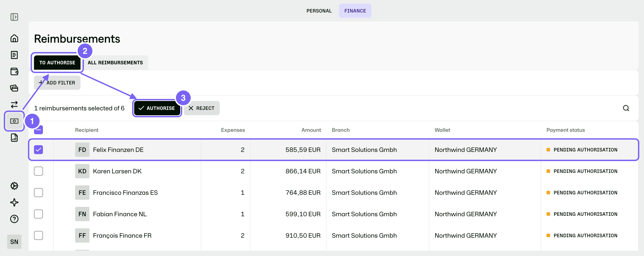Image resolution: width=644 pixels, height=256 pixels.
Task: Select the TO AUTHORISE tab
Action: (57, 63)
